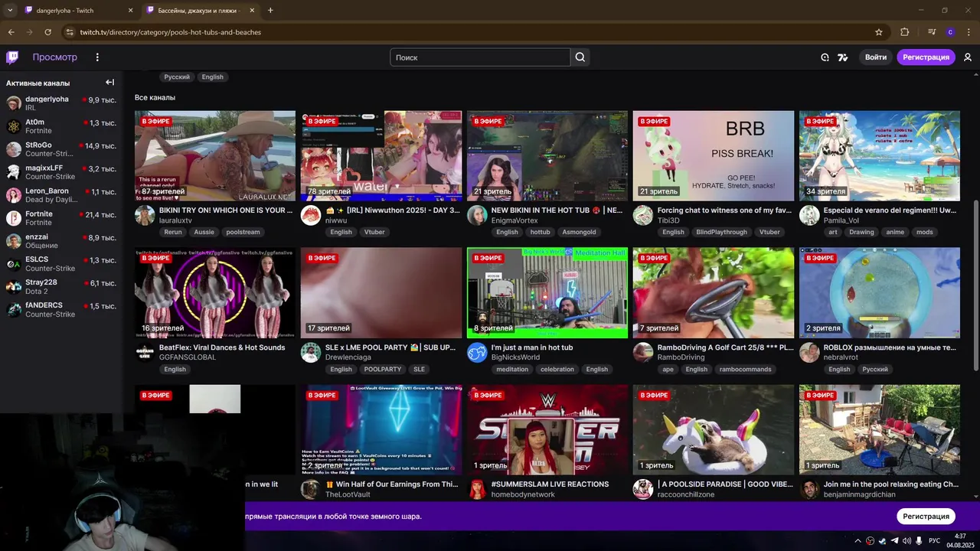980x551 pixels.
Task: Open BRB PISS BREAK stream thumbnail
Action: pos(714,156)
